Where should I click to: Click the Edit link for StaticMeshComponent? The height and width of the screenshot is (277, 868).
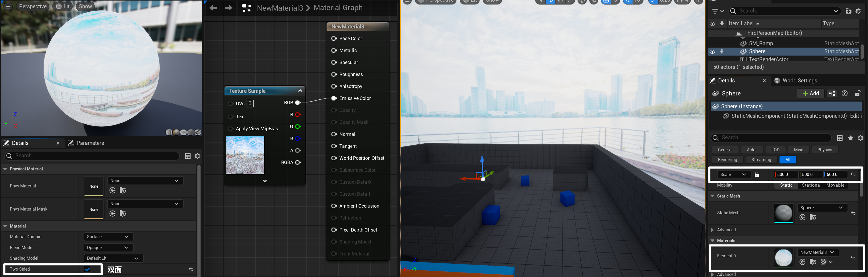pos(856,116)
